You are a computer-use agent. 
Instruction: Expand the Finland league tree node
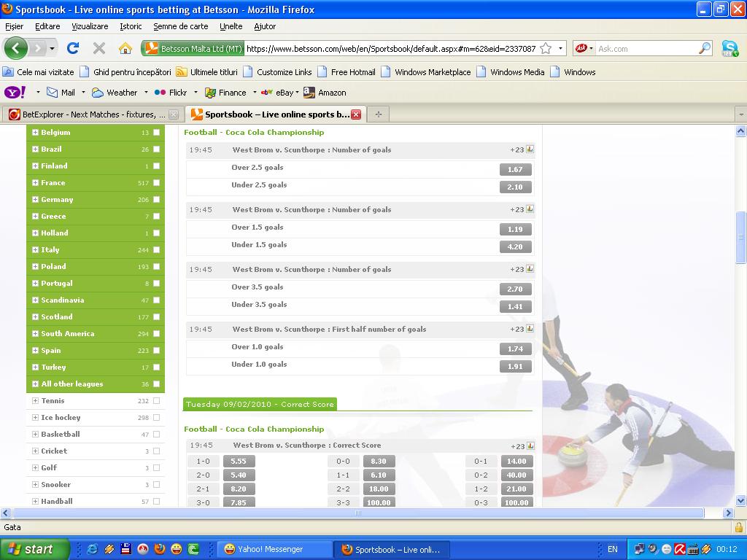coord(35,166)
